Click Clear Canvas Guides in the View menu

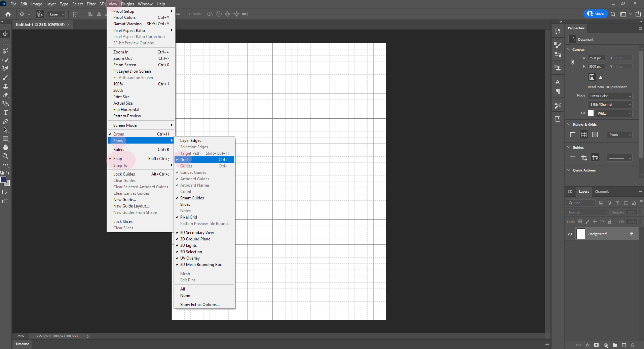pos(131,193)
